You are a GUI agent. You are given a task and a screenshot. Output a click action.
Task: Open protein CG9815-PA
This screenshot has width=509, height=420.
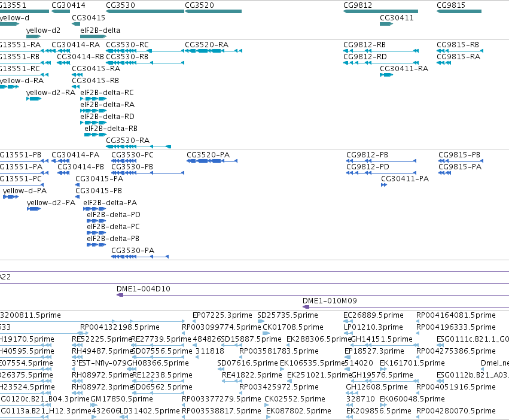click(460, 168)
